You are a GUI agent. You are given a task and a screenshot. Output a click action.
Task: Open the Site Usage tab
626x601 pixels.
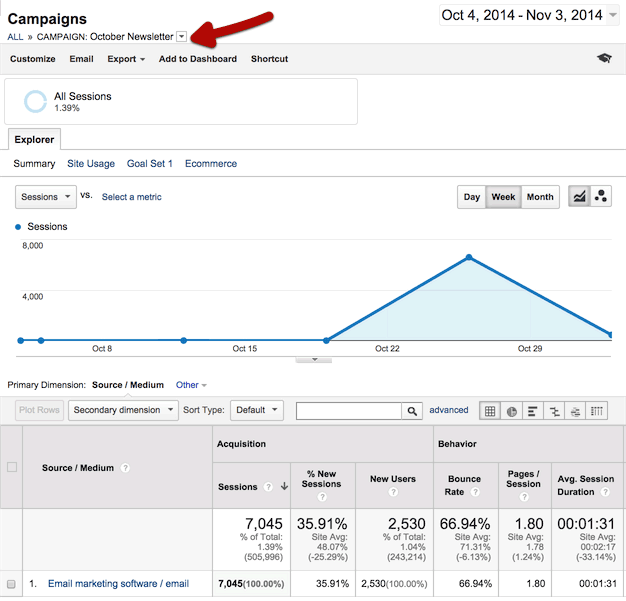point(91,164)
